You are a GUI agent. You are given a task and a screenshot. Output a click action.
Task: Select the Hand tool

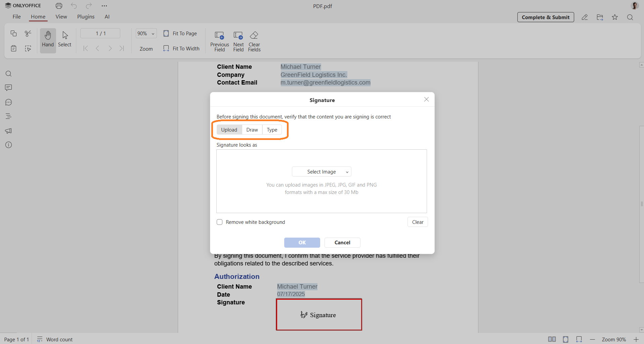point(48,40)
